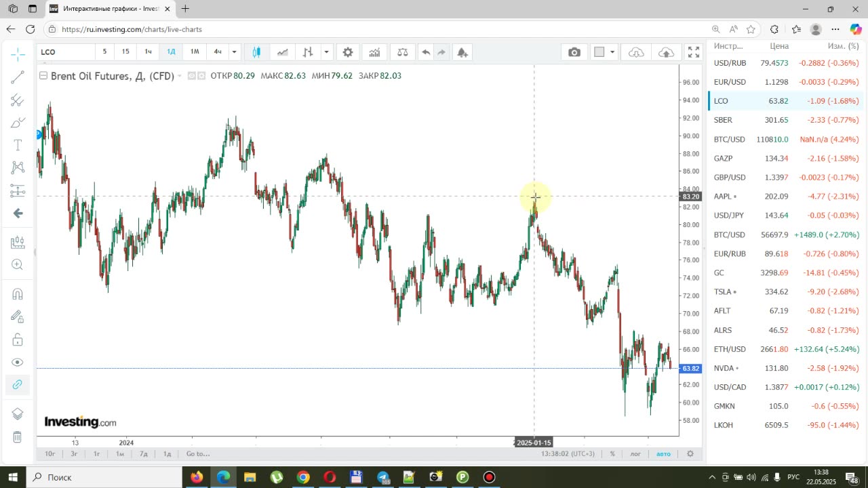Select the LKOH row in the watchlist

(786, 425)
